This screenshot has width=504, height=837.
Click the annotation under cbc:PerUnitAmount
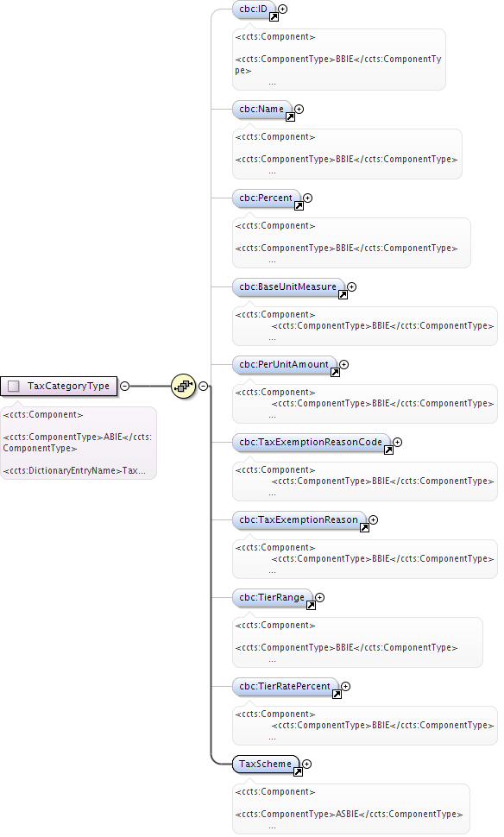click(365, 404)
